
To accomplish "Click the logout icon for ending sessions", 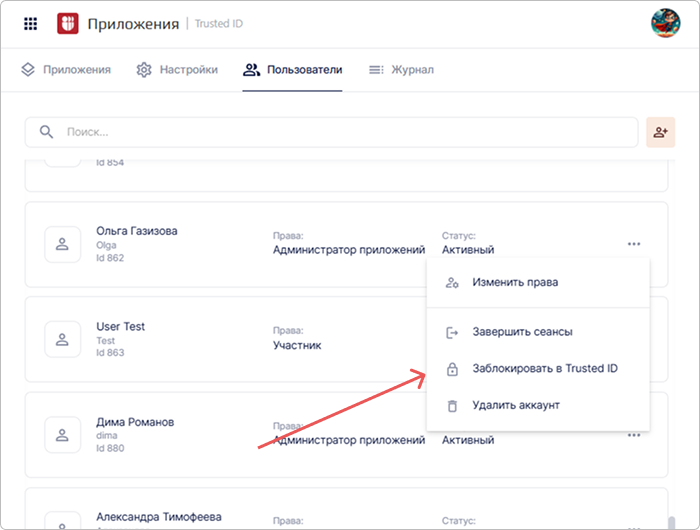I will point(452,332).
